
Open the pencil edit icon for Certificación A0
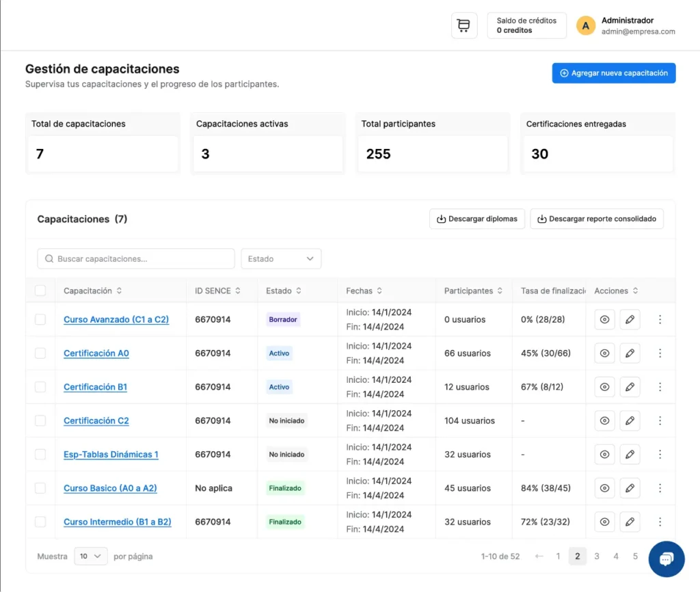point(630,353)
